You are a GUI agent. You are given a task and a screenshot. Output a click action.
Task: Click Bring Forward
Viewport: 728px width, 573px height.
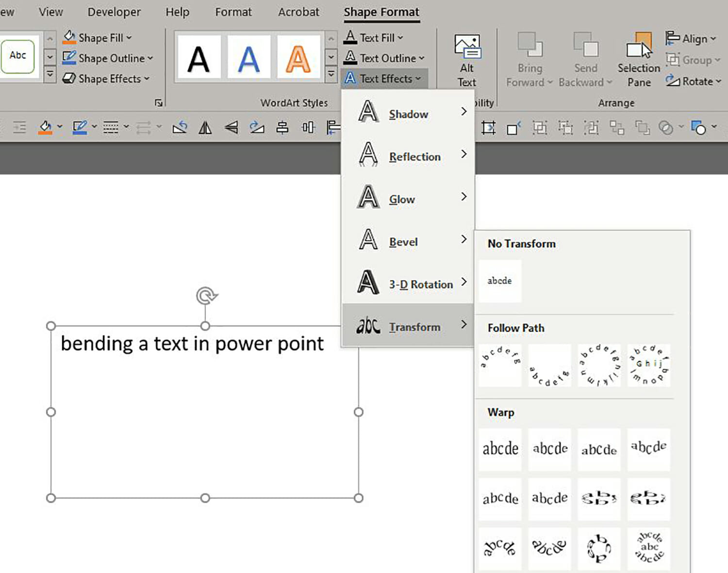529,58
